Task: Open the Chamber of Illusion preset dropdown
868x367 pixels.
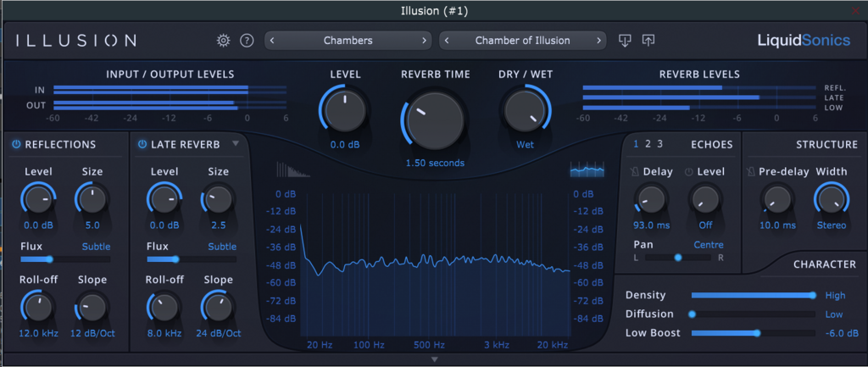Action: click(522, 41)
